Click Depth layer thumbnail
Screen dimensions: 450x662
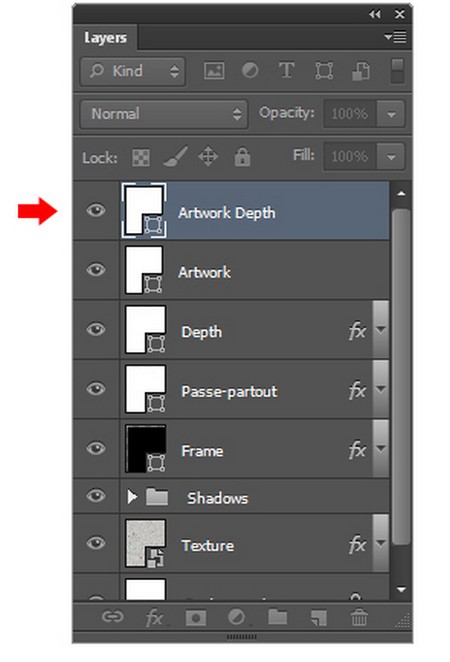pyautogui.click(x=145, y=330)
